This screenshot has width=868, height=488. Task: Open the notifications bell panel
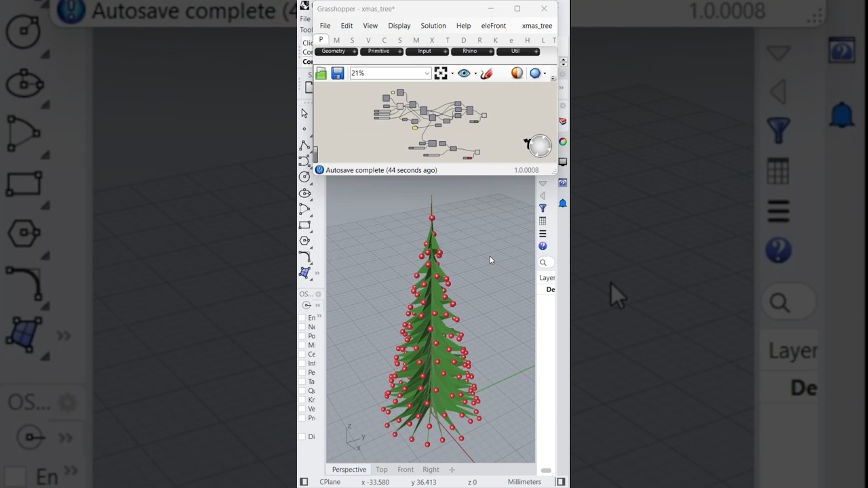pos(562,203)
